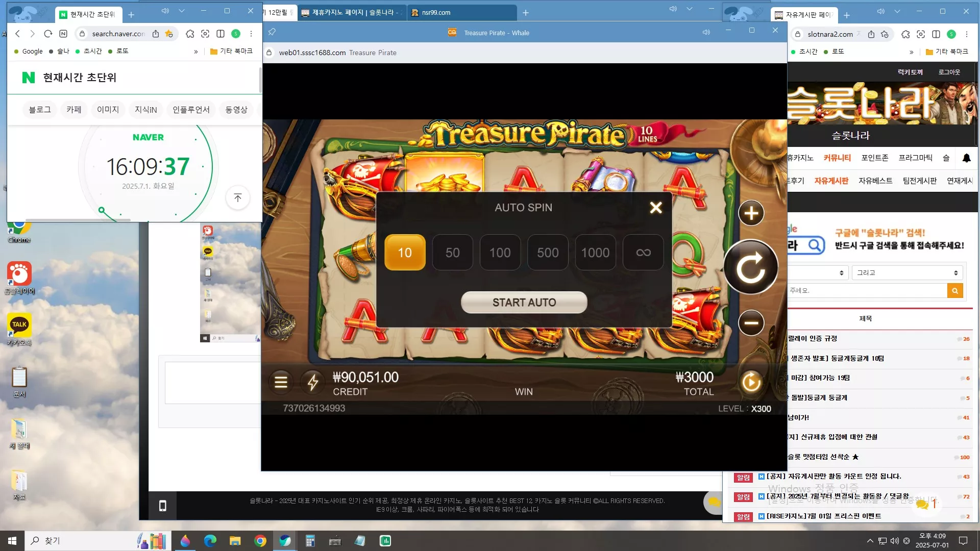Viewport: 980px width, 551px height.
Task: Select 10 auto spins
Action: click(405, 253)
